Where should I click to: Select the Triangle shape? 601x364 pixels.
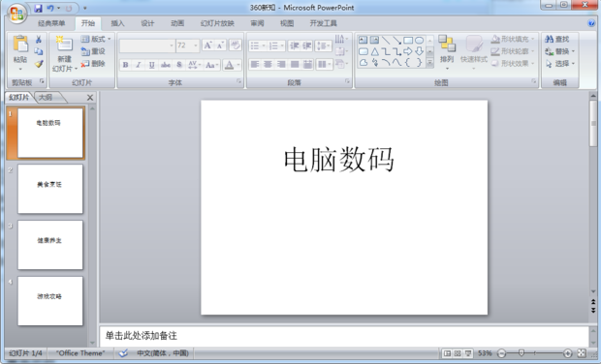(375, 51)
